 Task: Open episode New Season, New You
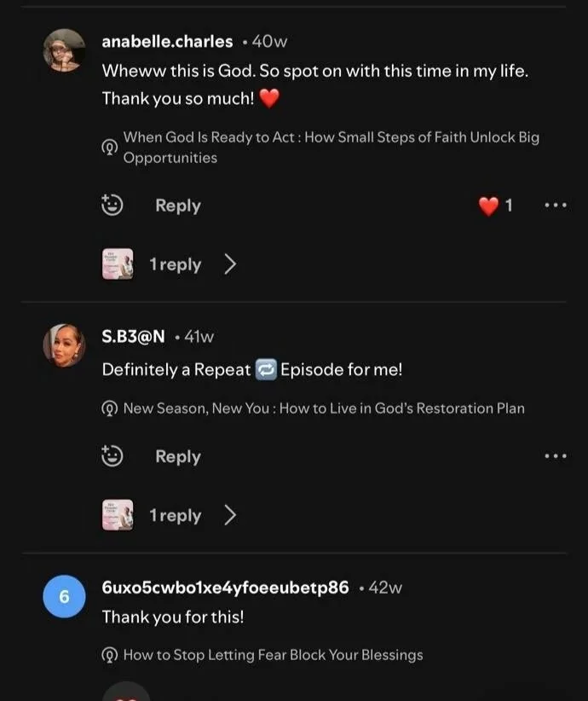click(324, 408)
